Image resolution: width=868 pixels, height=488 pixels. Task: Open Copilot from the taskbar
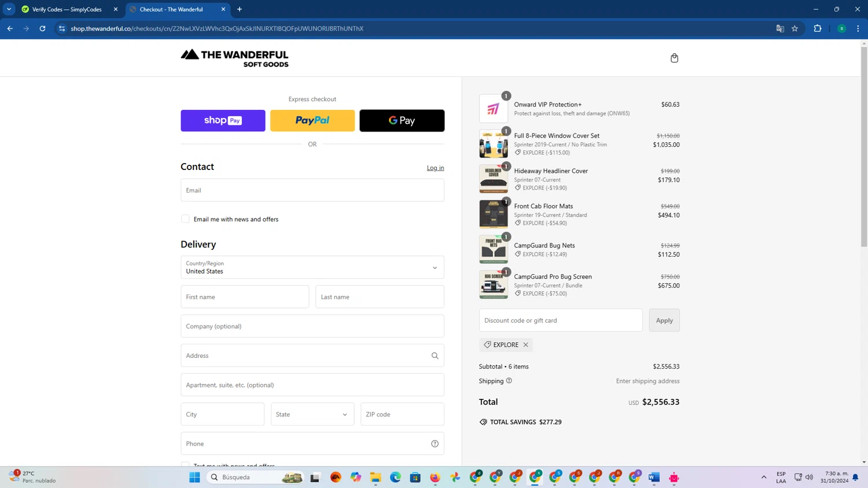coord(355,477)
